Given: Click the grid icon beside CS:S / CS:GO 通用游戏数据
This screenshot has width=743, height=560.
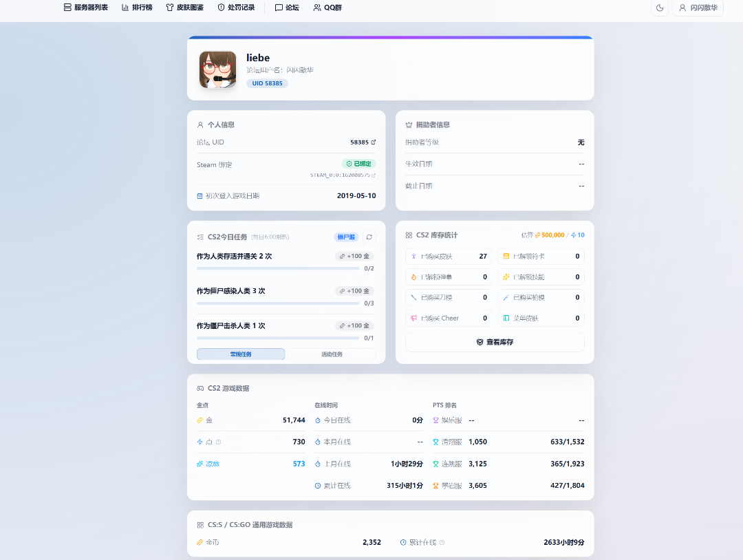Looking at the screenshot, I should pos(200,526).
